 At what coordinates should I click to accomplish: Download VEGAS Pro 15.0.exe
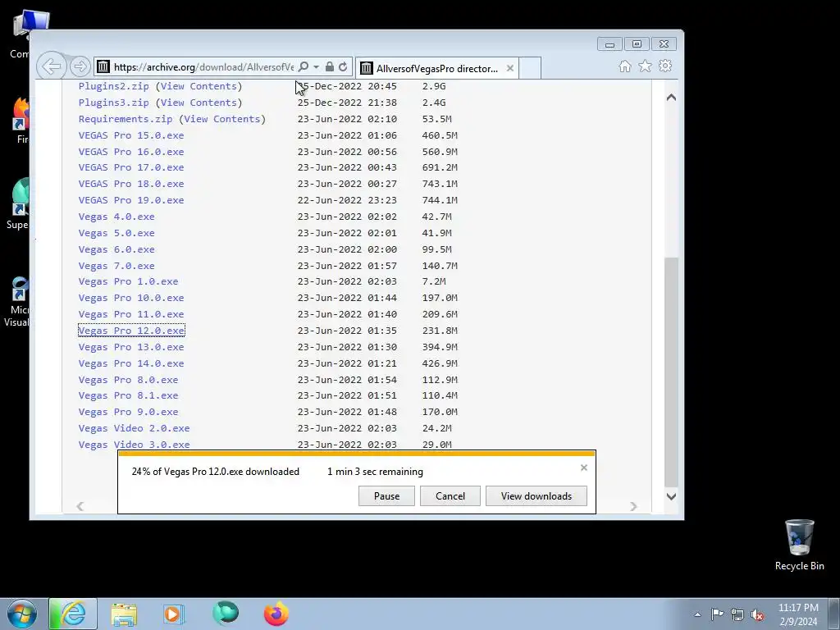click(131, 135)
